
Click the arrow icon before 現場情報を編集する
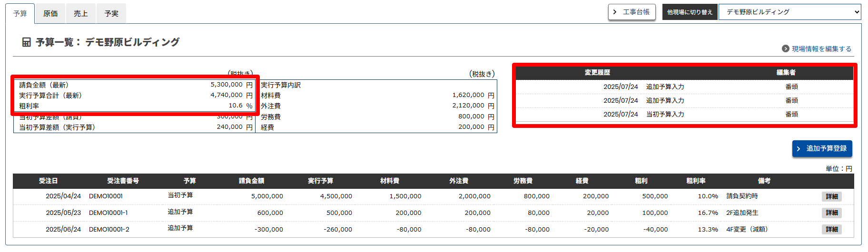click(x=786, y=48)
